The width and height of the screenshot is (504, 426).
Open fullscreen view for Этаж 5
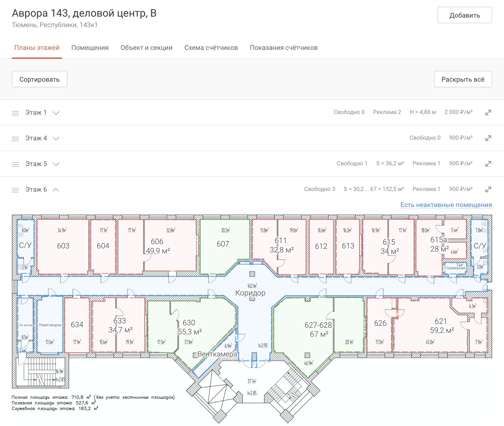(x=488, y=164)
